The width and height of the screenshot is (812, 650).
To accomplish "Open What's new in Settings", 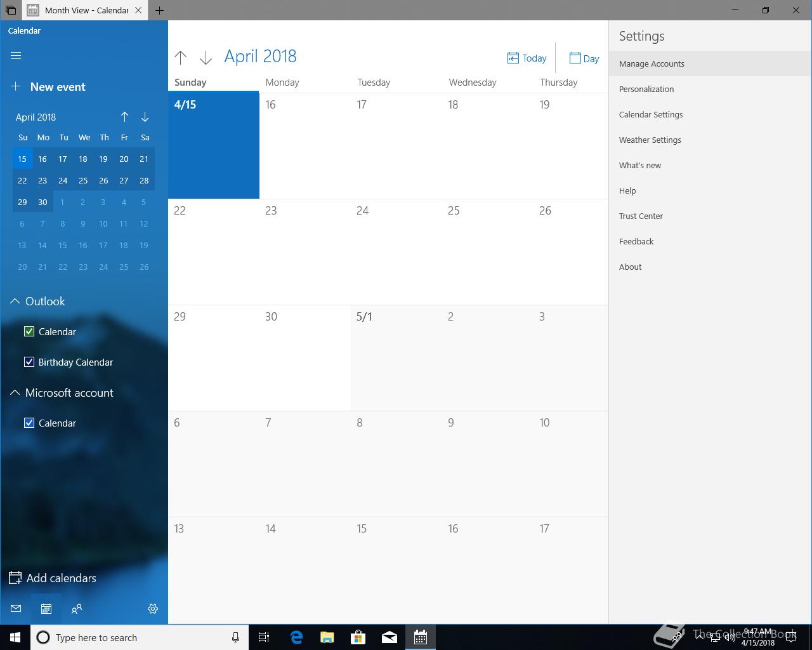I will [x=710, y=165].
